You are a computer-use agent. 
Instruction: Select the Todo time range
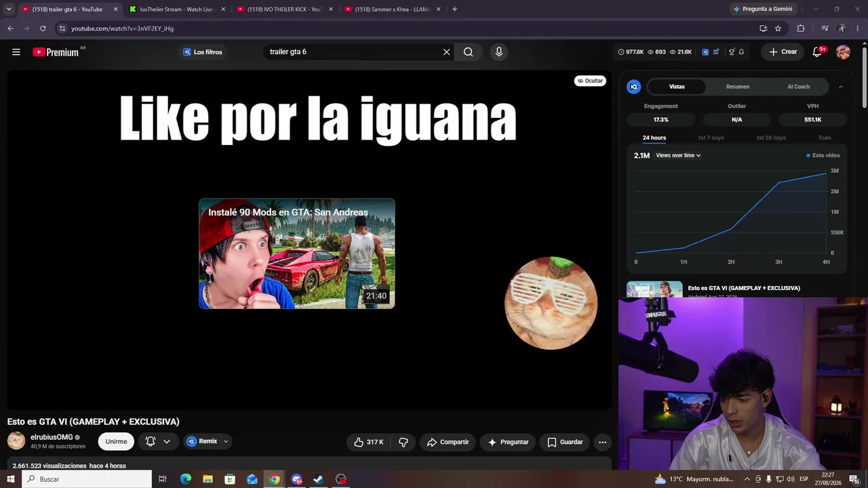[x=825, y=138]
